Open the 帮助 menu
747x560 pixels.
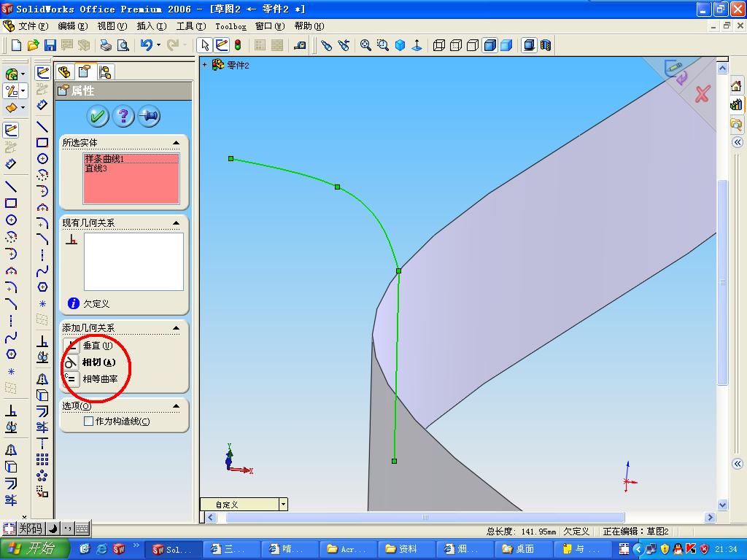[x=309, y=26]
